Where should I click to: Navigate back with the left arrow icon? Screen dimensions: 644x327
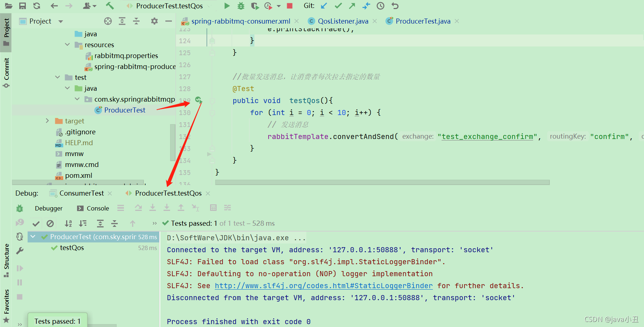coord(55,6)
